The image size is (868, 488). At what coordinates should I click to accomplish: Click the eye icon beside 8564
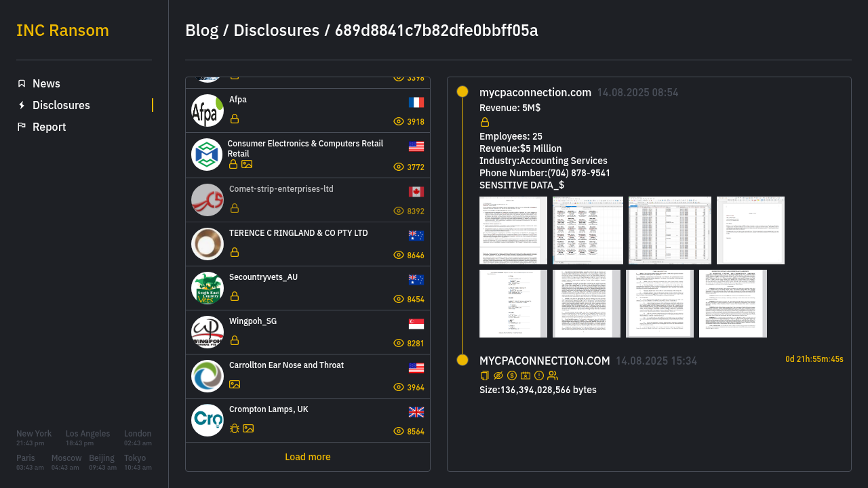(x=399, y=431)
